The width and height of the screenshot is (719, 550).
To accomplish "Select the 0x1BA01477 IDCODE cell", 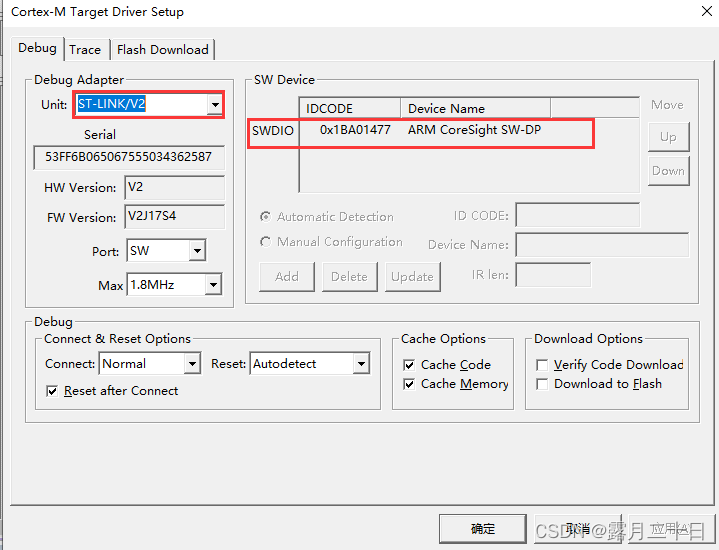I will click(355, 130).
